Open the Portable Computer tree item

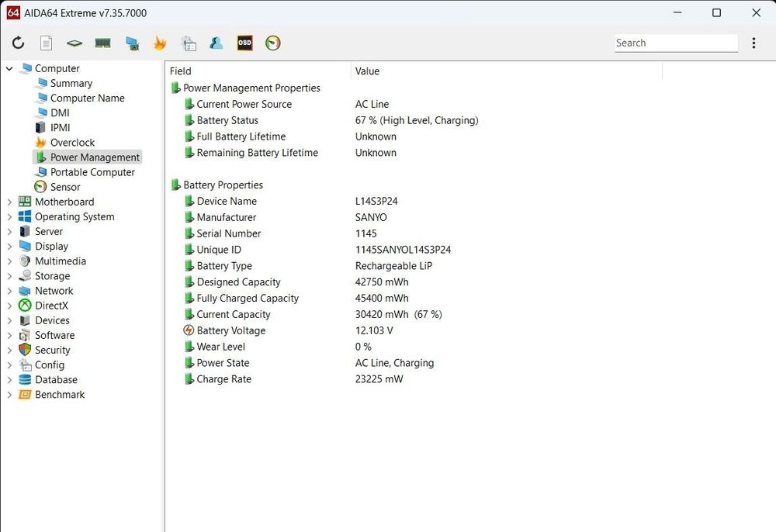[x=92, y=172]
